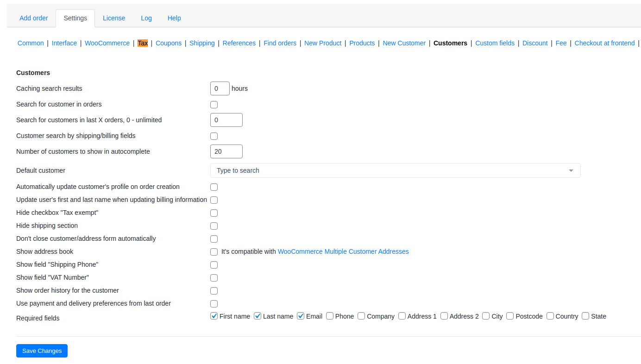Enable automatically update customer's profile

point(214,187)
